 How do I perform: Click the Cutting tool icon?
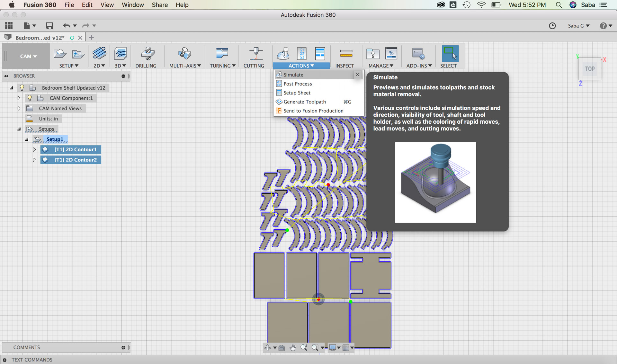point(255,54)
